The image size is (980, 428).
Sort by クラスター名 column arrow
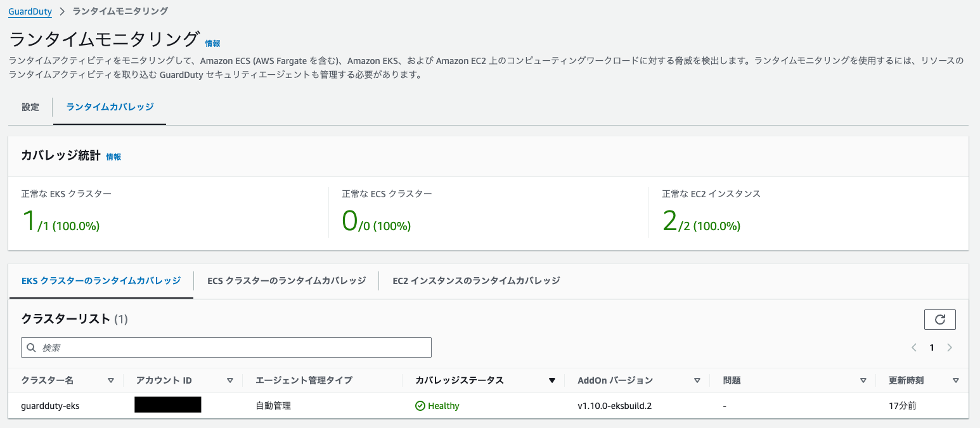tap(111, 380)
